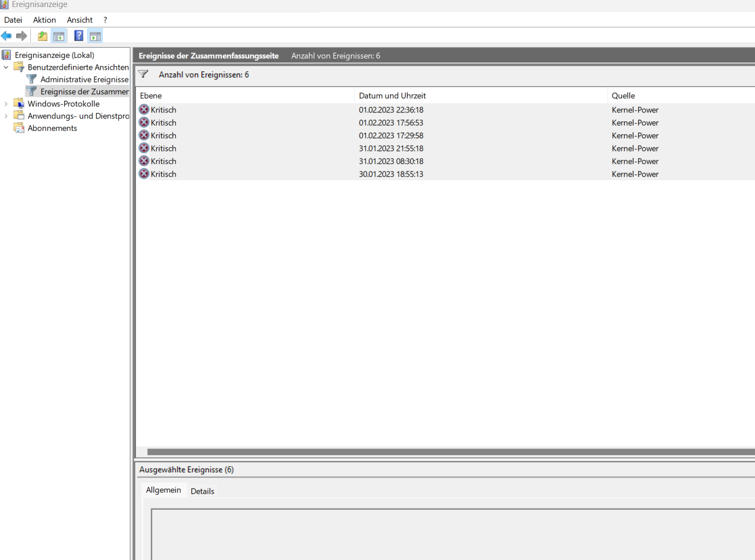The height and width of the screenshot is (560, 755).
Task: Click the Abonnements icon in tree
Action: (x=19, y=128)
